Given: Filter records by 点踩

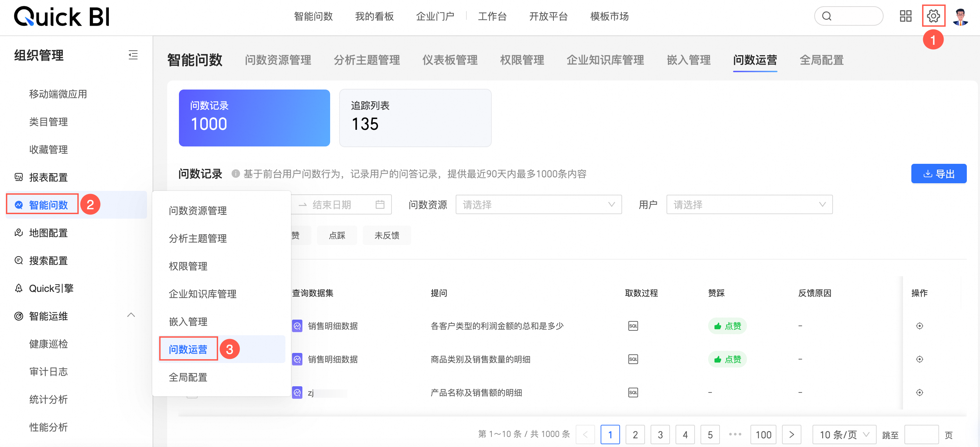Looking at the screenshot, I should tap(337, 235).
